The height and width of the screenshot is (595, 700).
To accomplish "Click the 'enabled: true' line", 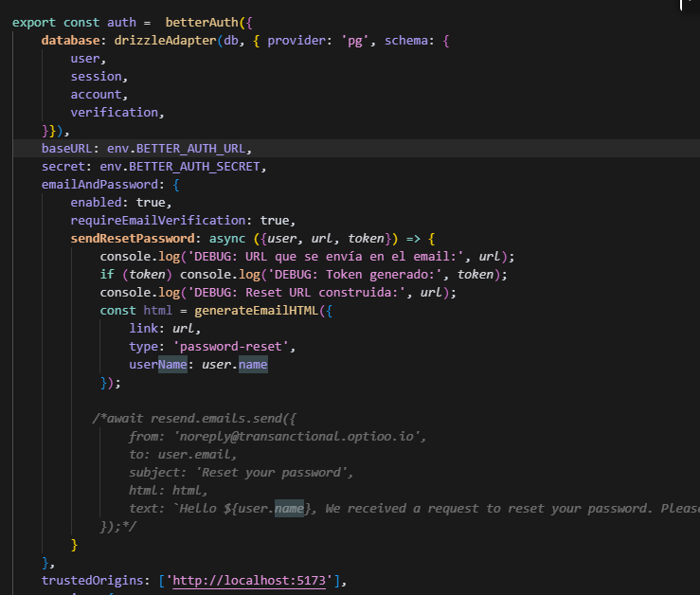I will (x=121, y=203).
